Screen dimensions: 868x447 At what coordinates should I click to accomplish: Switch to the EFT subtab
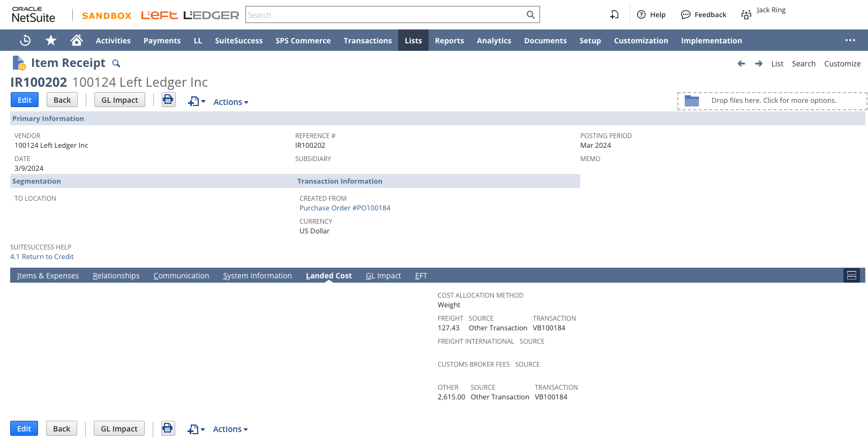(x=421, y=276)
